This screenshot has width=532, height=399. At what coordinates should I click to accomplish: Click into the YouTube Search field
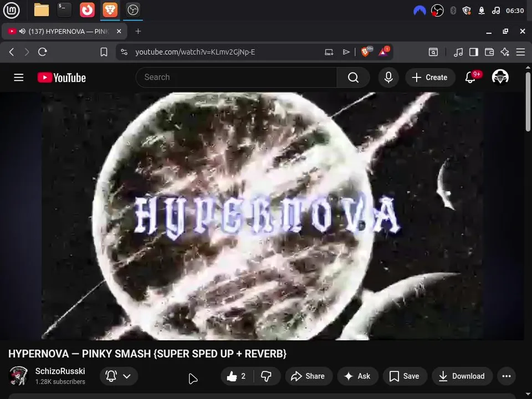[236, 78]
